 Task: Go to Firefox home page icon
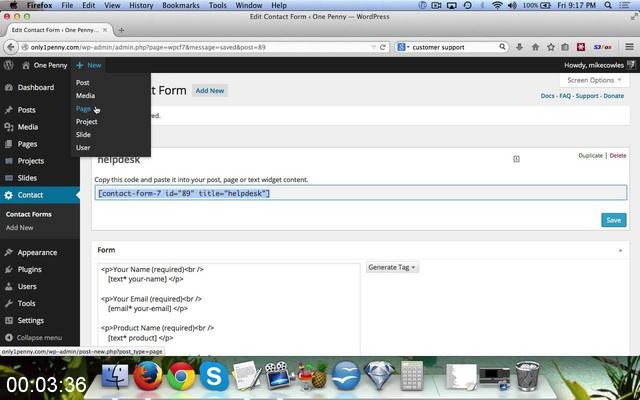click(x=535, y=47)
